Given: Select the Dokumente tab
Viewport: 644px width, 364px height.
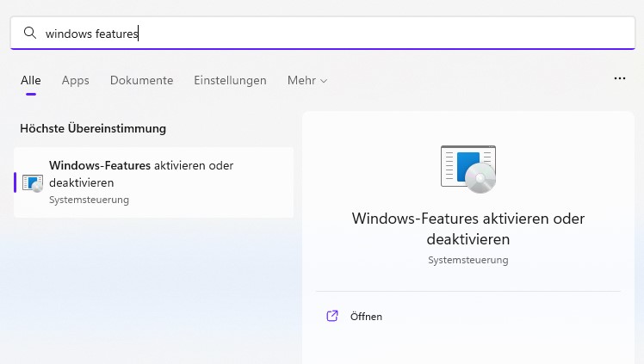Looking at the screenshot, I should [142, 80].
